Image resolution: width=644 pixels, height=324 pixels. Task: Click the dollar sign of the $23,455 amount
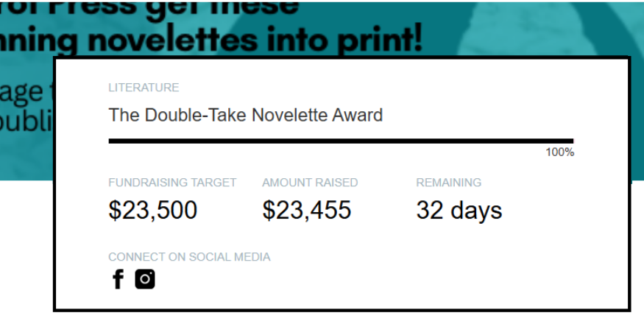(268, 210)
